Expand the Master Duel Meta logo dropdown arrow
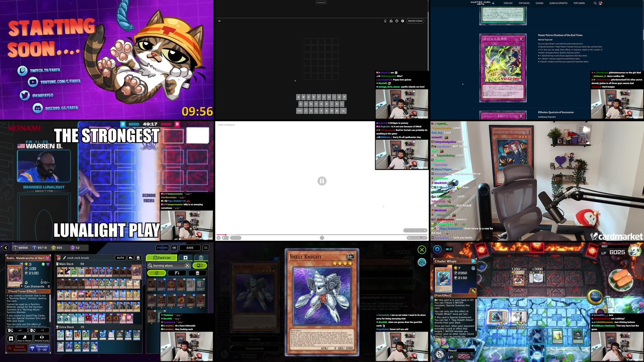 tap(493, 3)
